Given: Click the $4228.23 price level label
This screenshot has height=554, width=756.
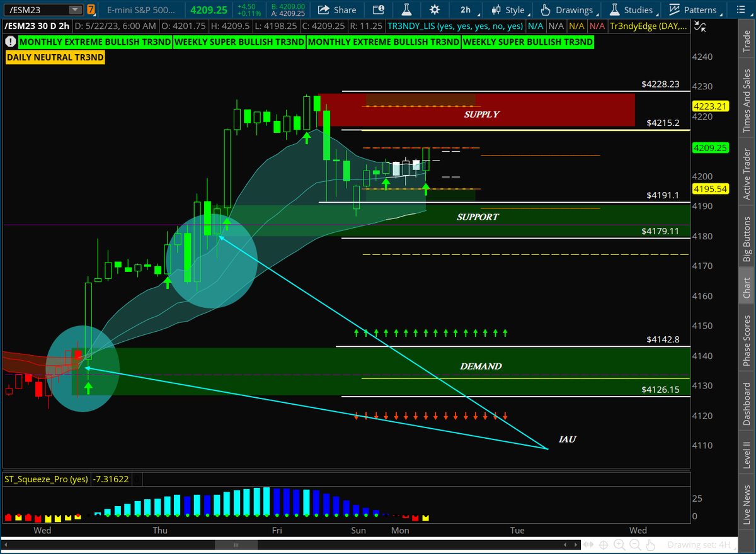Looking at the screenshot, I should pos(660,84).
